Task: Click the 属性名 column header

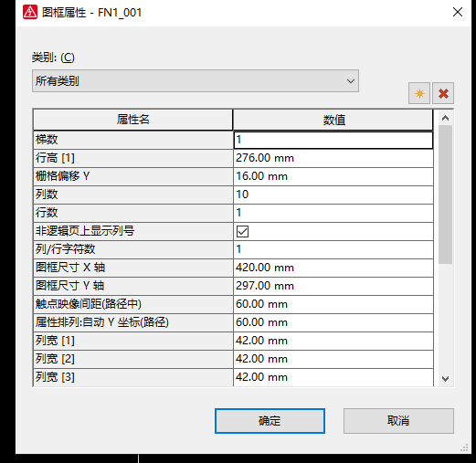Action: [x=132, y=120]
